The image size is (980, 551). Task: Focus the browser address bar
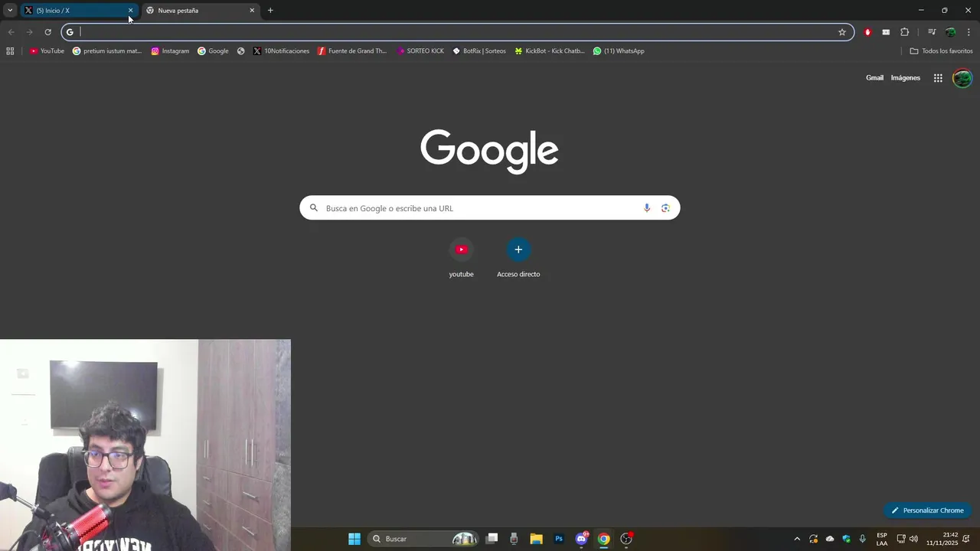tap(457, 32)
